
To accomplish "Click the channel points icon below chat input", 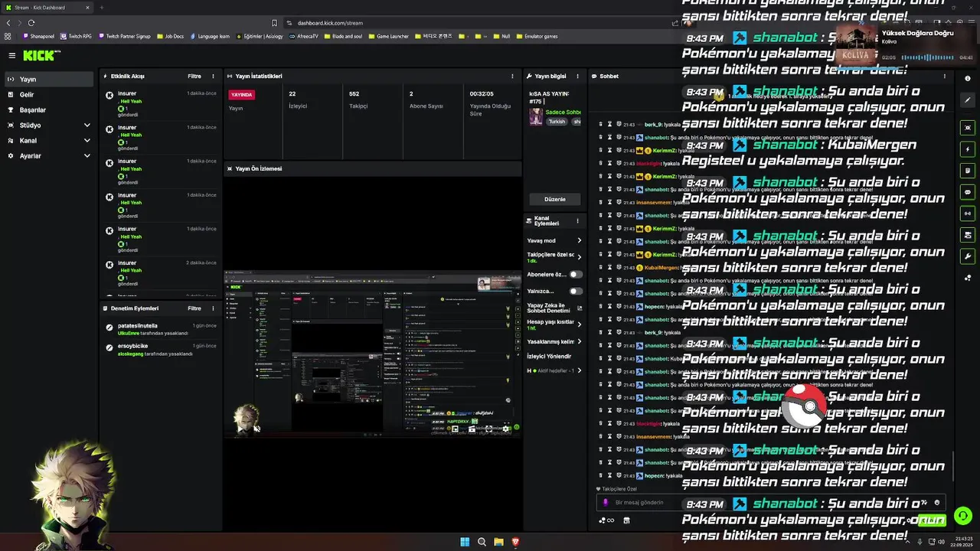I will 606,520.
